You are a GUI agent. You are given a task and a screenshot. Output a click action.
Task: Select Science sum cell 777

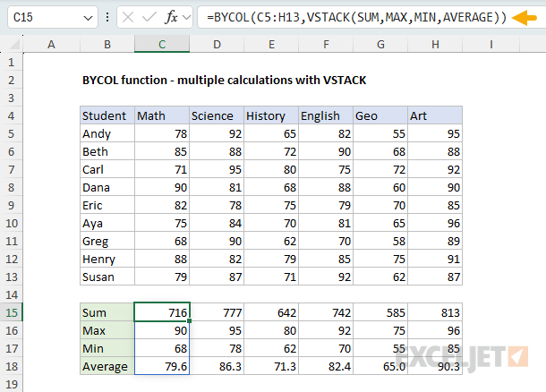point(217,312)
